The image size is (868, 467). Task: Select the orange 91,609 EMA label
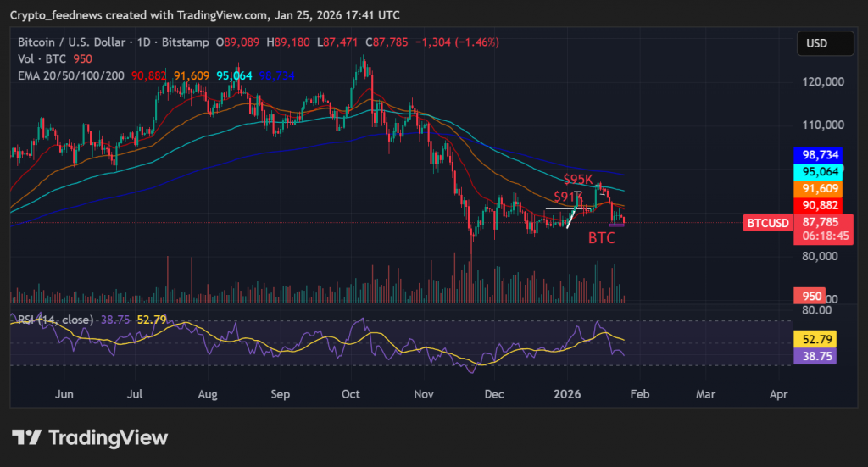pyautogui.click(x=815, y=188)
